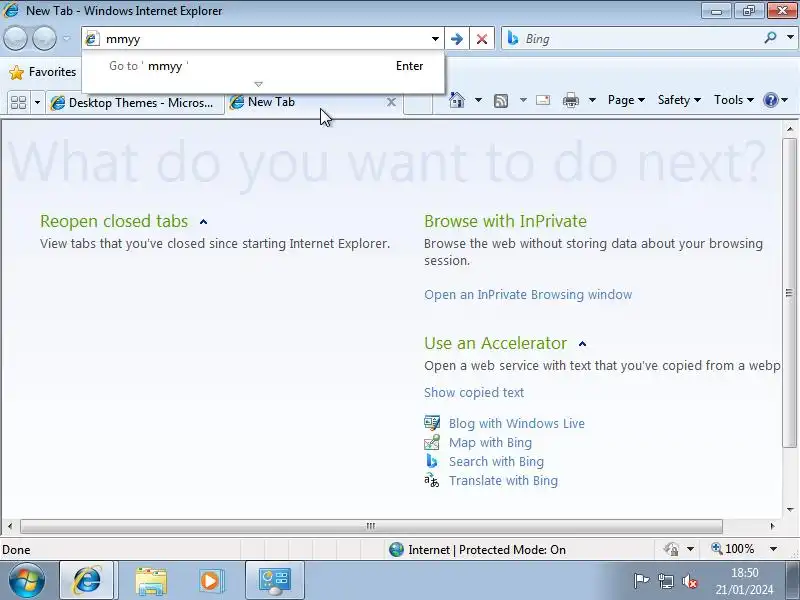Open the tab list dropdown arrow
Viewport: 800px width, 600px height.
pyautogui.click(x=37, y=103)
